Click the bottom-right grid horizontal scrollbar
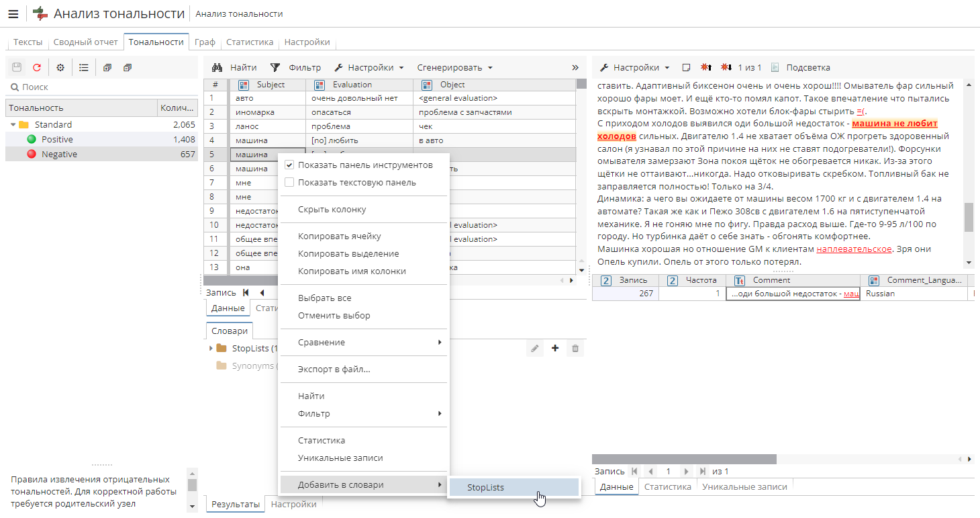Image resolution: width=980 pixels, height=518 pixels. (x=684, y=459)
